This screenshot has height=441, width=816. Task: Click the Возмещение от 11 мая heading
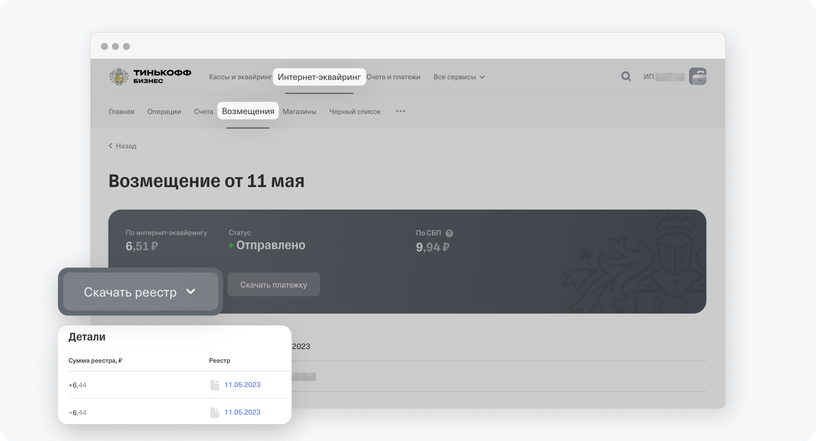click(207, 181)
